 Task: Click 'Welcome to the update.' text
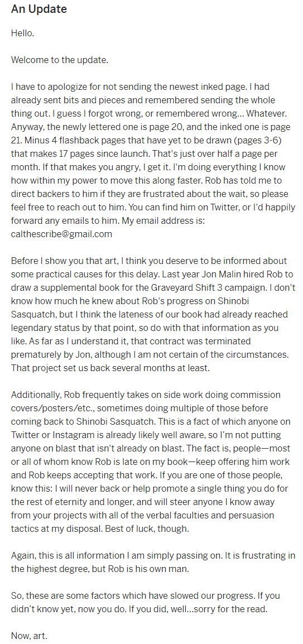click(60, 60)
